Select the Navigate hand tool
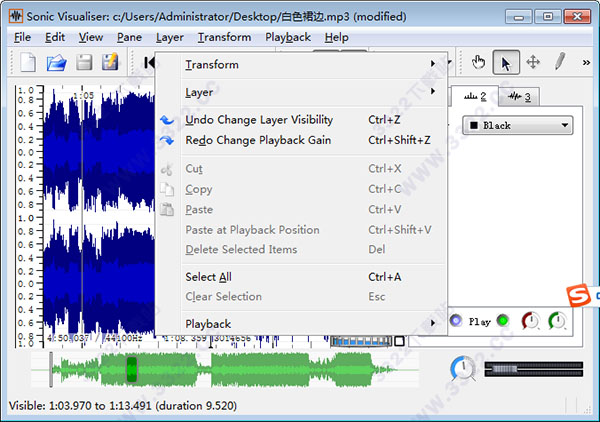Screen dimensions: 600x422 479,62
